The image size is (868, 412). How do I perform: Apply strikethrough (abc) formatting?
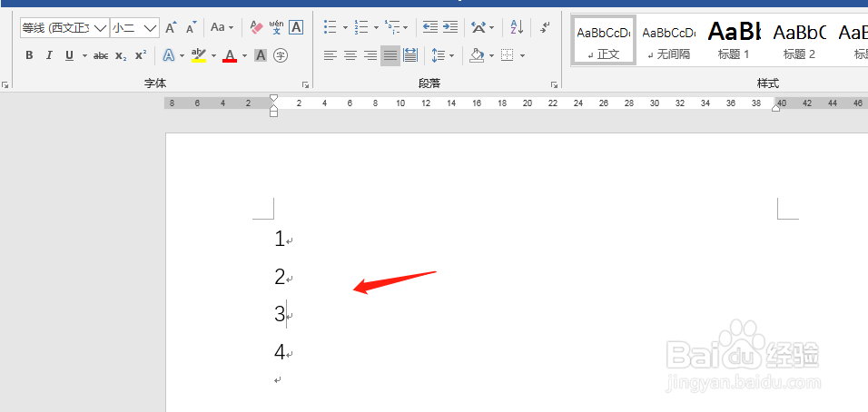coord(101,55)
